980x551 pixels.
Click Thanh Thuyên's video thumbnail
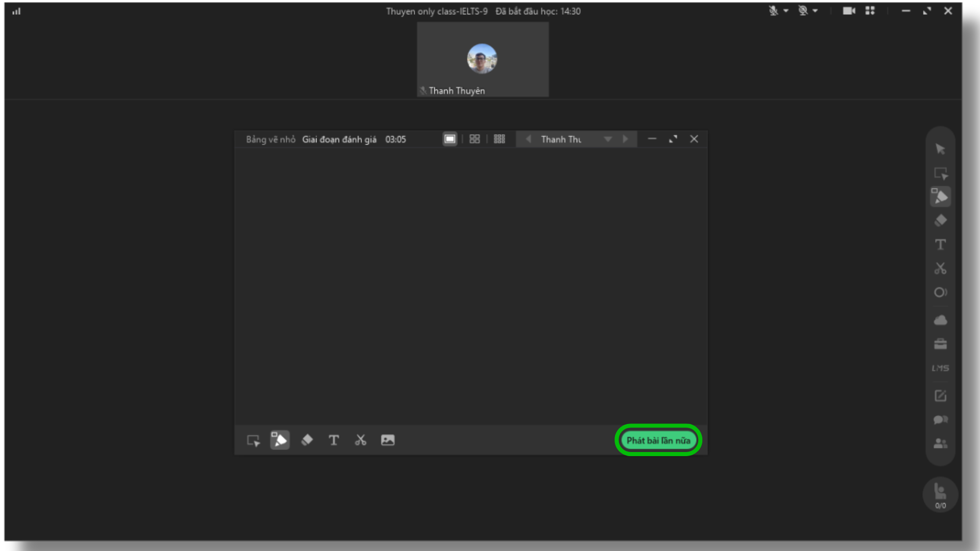(x=482, y=59)
